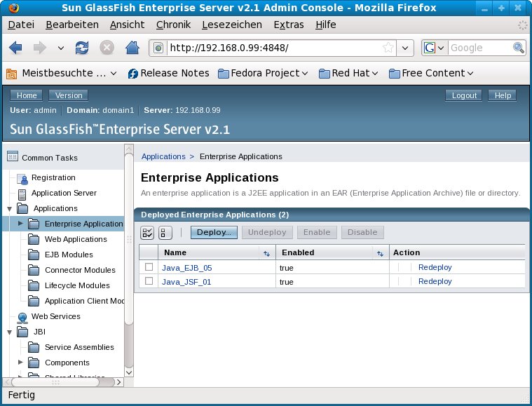Tick the checkbox for Java_JSF_01

click(x=149, y=281)
